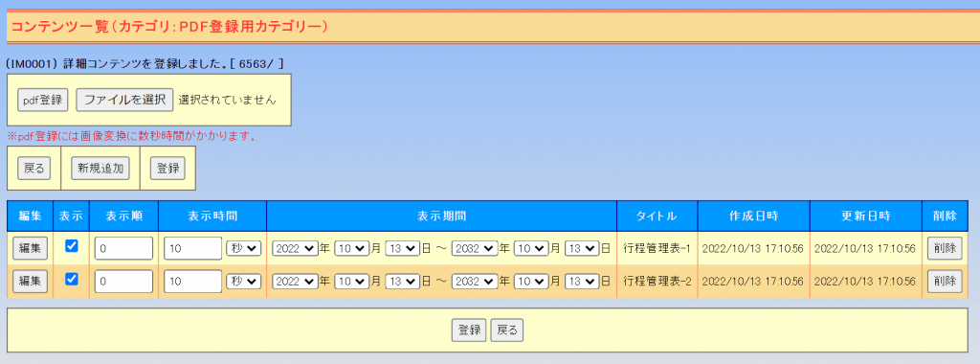
Task: Edit the 行程管理表-2 row
Action: pos(30,282)
